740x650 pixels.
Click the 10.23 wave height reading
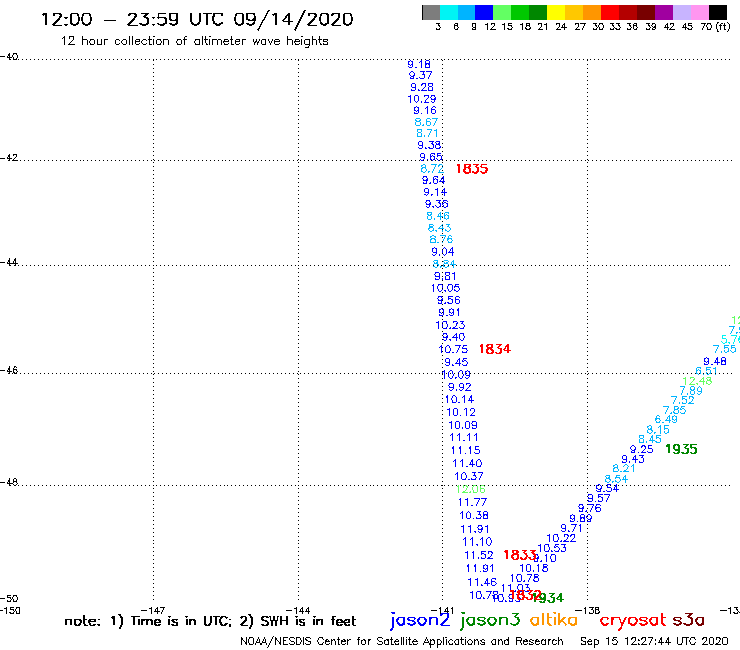point(450,325)
